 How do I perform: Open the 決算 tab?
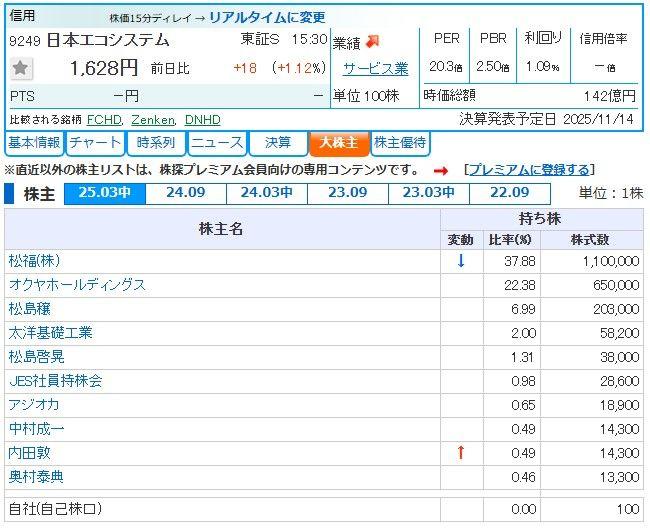[x=278, y=143]
